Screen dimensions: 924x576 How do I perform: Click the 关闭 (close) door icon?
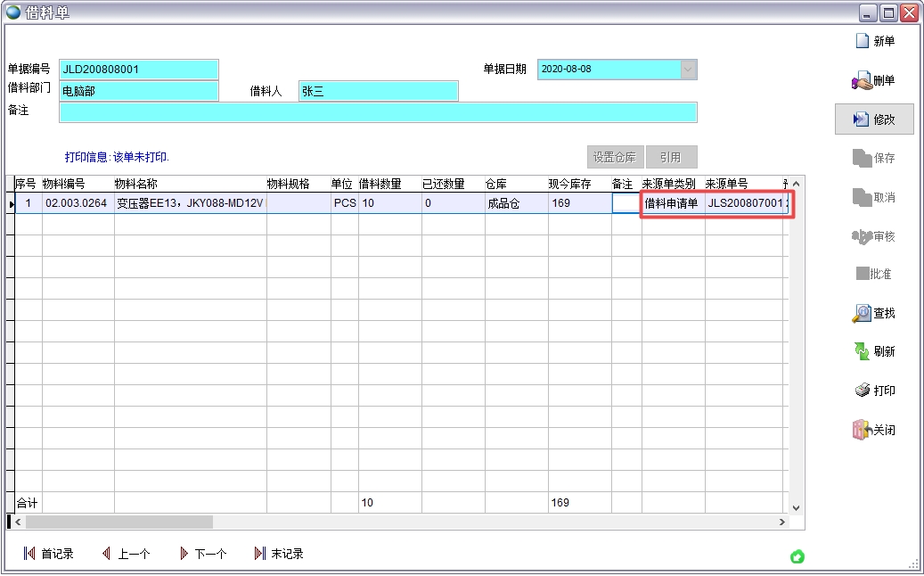pos(862,430)
